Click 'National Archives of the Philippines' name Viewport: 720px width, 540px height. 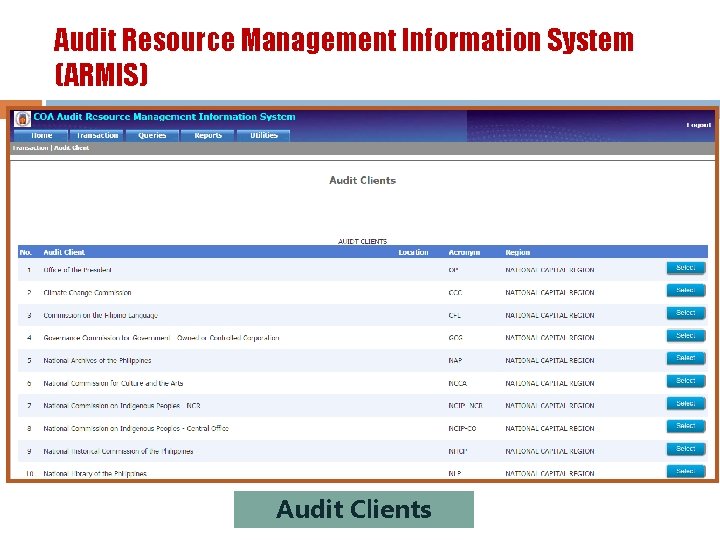pos(97,360)
